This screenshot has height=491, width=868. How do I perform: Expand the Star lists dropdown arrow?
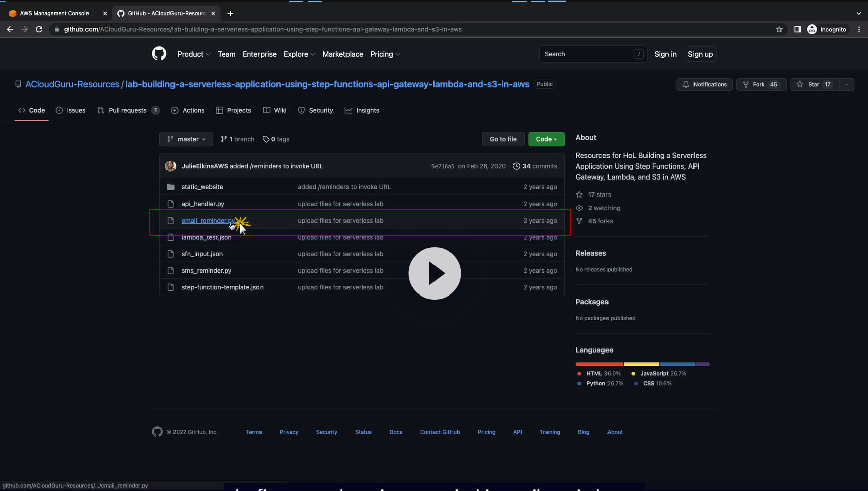[x=847, y=84]
